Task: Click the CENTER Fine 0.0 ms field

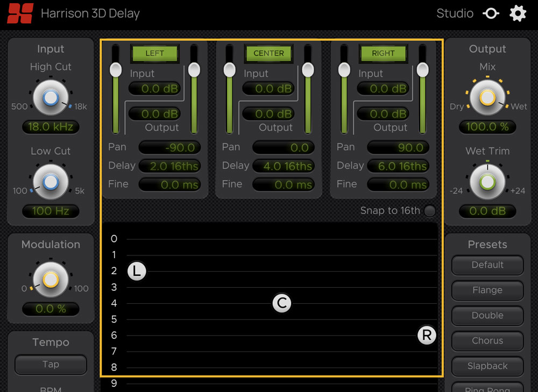Action: click(284, 184)
